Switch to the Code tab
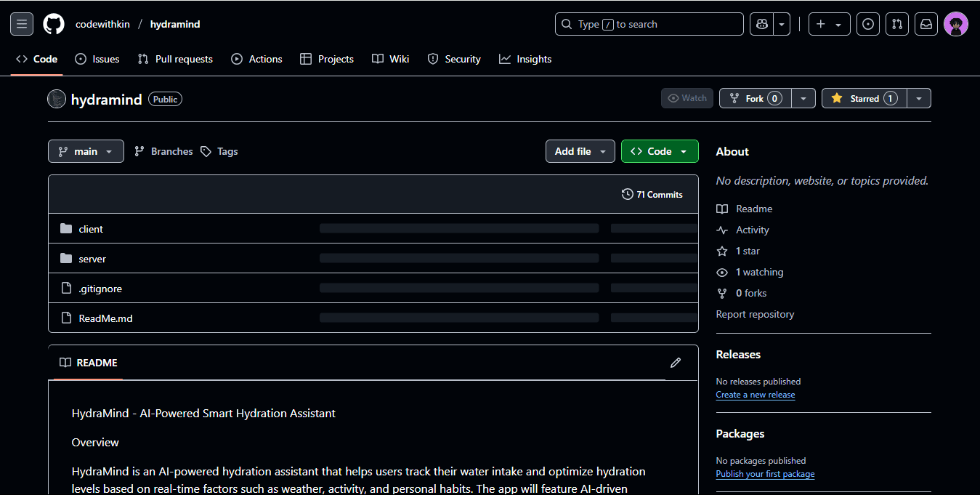 tap(37, 59)
